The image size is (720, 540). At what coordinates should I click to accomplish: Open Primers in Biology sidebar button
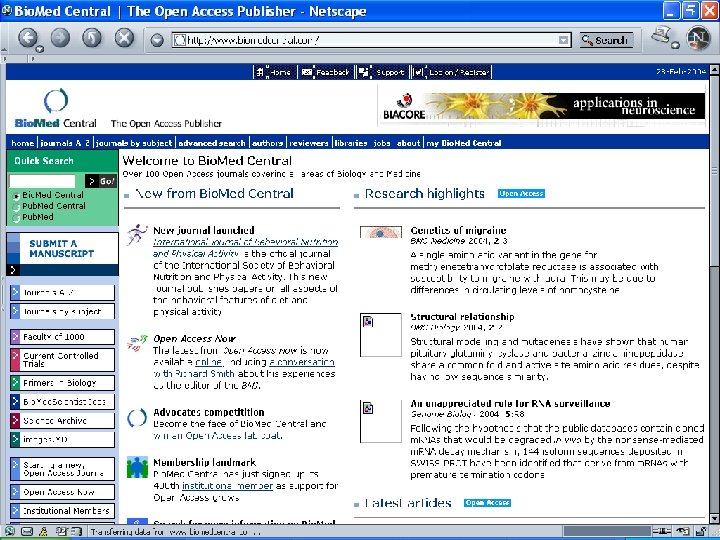pos(62,383)
